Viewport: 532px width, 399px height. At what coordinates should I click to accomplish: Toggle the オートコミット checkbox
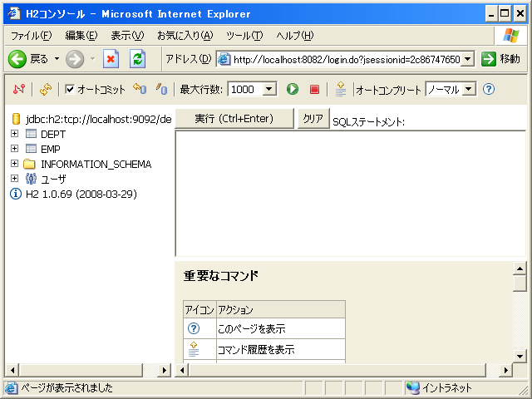[x=70, y=89]
